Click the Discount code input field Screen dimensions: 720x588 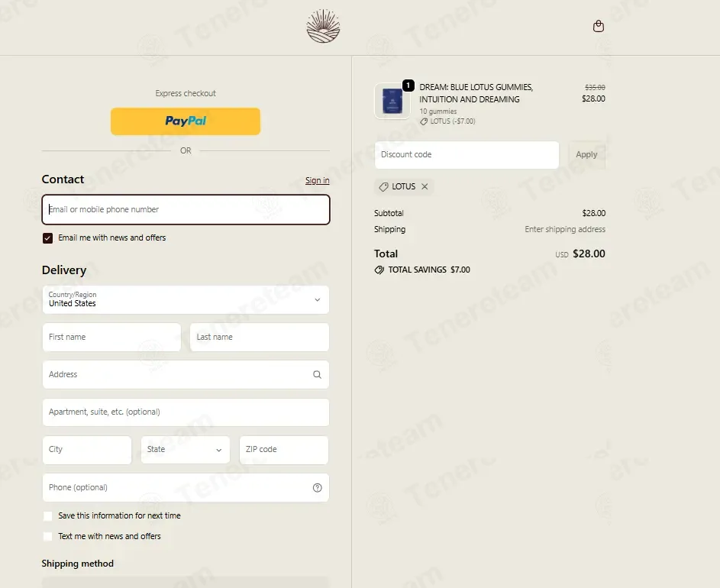coord(467,155)
